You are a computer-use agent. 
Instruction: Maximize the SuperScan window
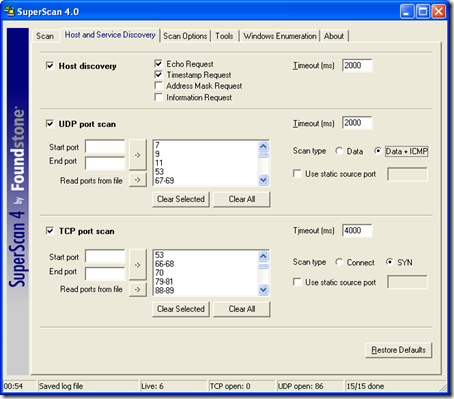click(x=423, y=12)
